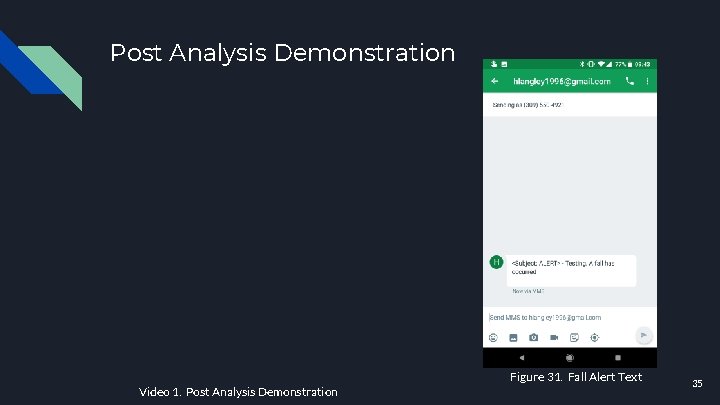Open the emoji picker icon
This screenshot has height=405, width=720.
(x=493, y=338)
